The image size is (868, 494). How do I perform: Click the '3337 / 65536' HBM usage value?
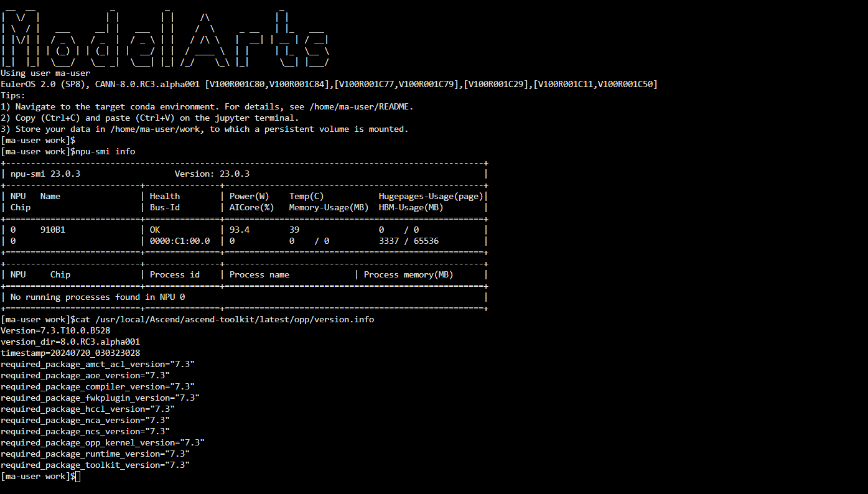409,241
